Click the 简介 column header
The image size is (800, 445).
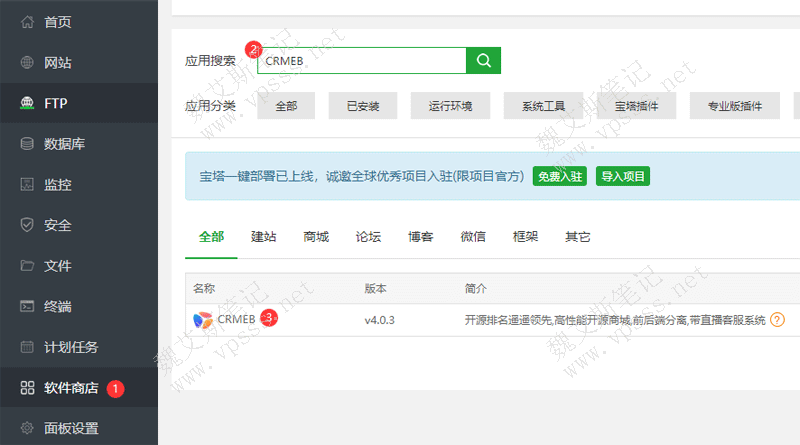476,288
